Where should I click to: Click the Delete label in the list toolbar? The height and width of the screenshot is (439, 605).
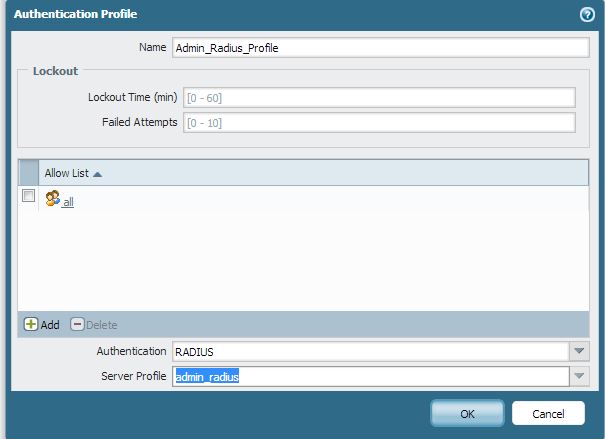point(101,325)
